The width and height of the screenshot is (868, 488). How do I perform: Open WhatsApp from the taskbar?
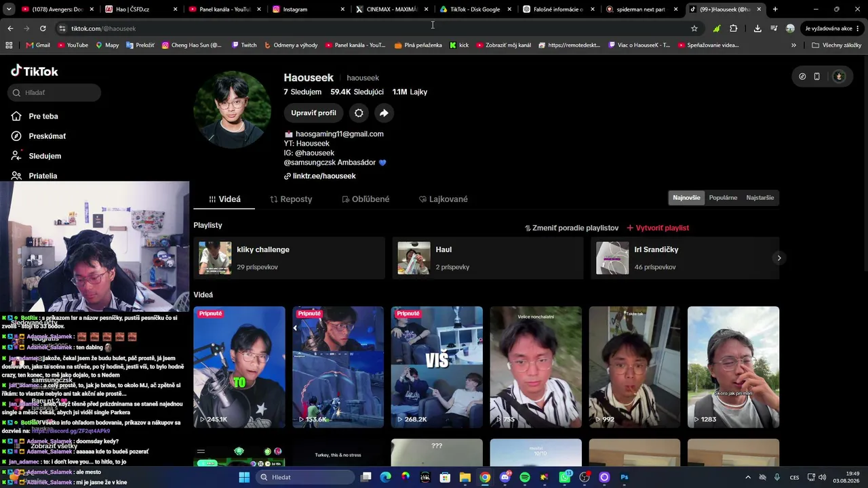(565, 477)
